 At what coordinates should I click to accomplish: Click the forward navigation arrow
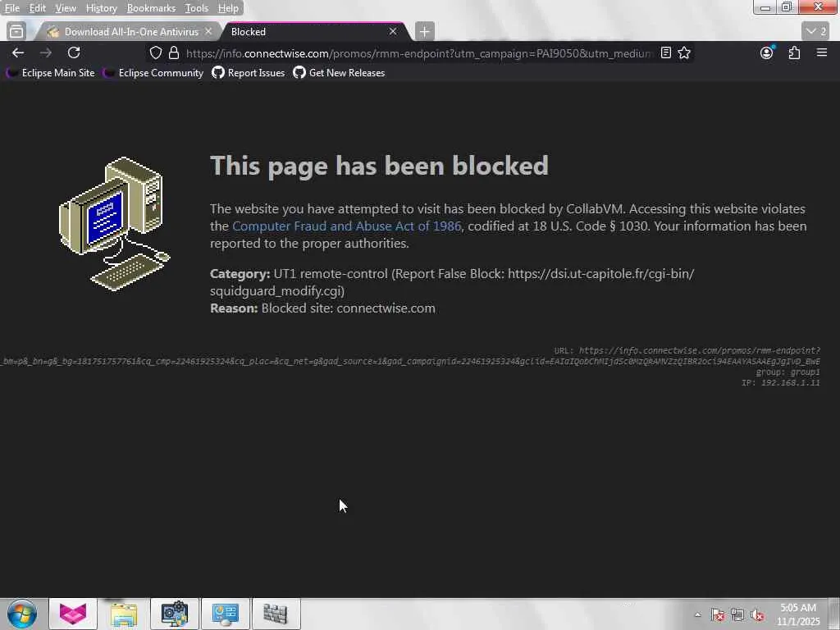click(x=46, y=52)
